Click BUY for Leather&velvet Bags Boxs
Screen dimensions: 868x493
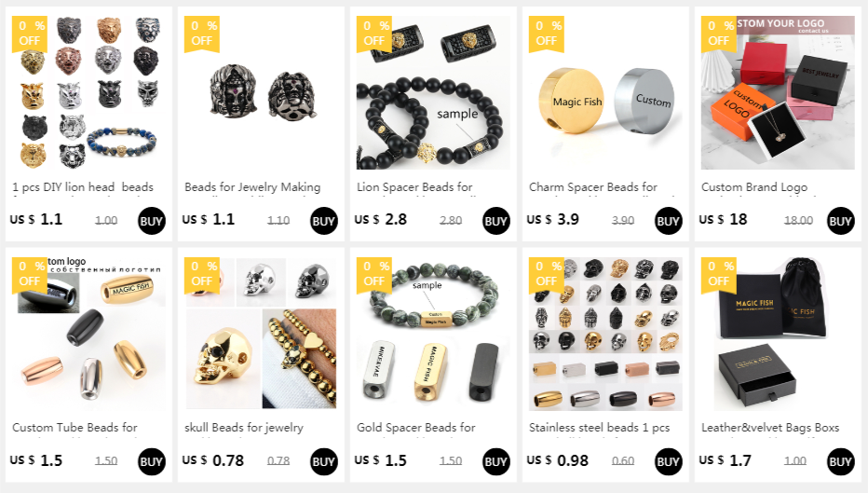[840, 461]
